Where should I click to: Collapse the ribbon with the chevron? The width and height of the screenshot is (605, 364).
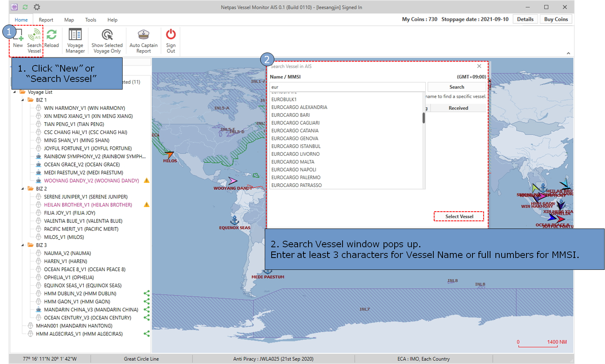[568, 53]
